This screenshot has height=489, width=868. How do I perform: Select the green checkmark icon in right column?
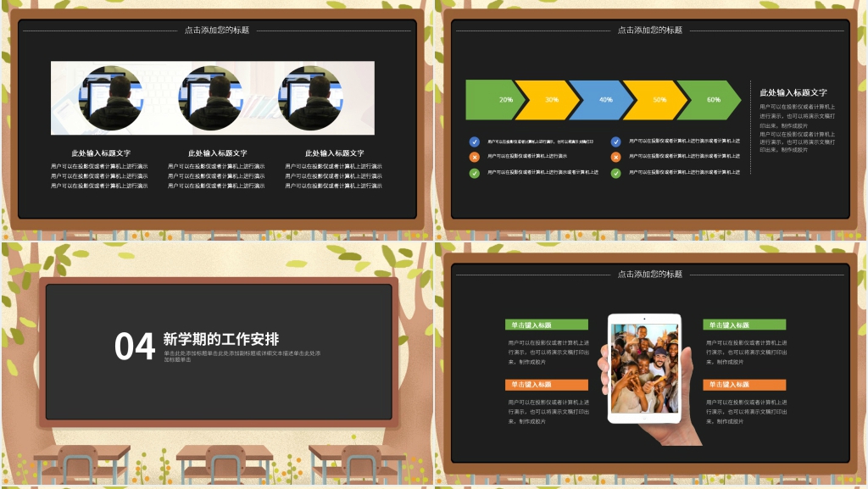[615, 173]
